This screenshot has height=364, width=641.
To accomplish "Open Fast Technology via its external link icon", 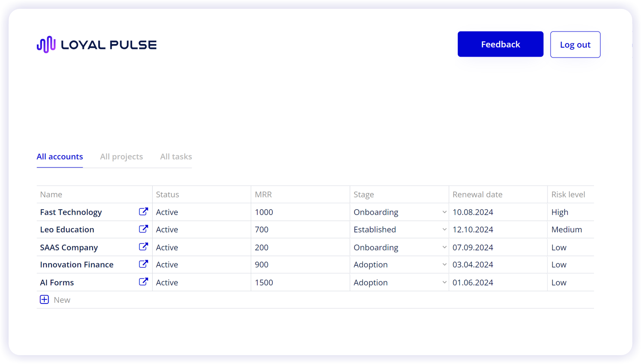I will (143, 212).
